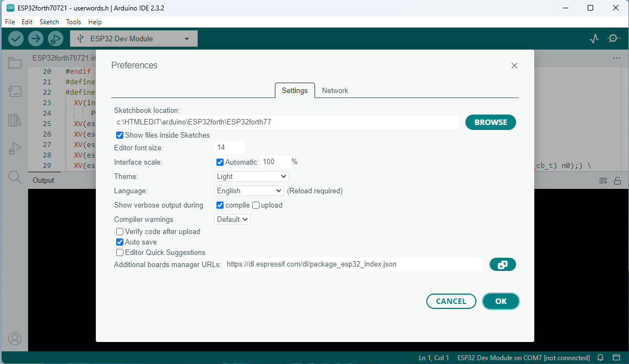Open the additional boards URLs editor icon

point(503,264)
